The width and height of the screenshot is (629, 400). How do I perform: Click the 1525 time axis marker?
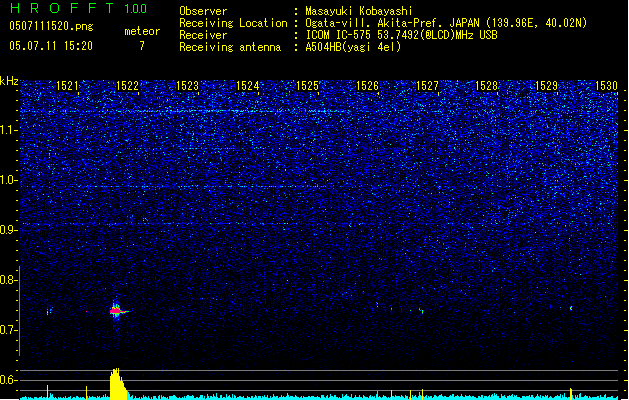(307, 86)
